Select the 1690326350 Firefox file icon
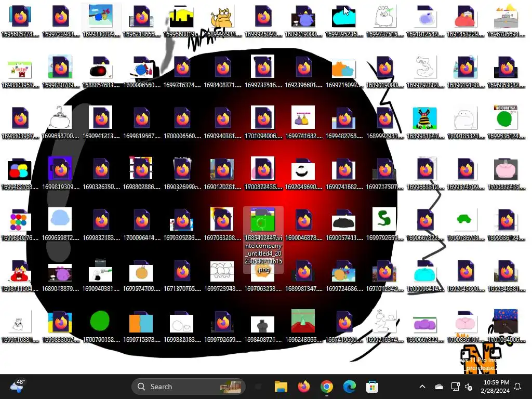Image resolution: width=532 pixels, height=399 pixels. coord(101,174)
